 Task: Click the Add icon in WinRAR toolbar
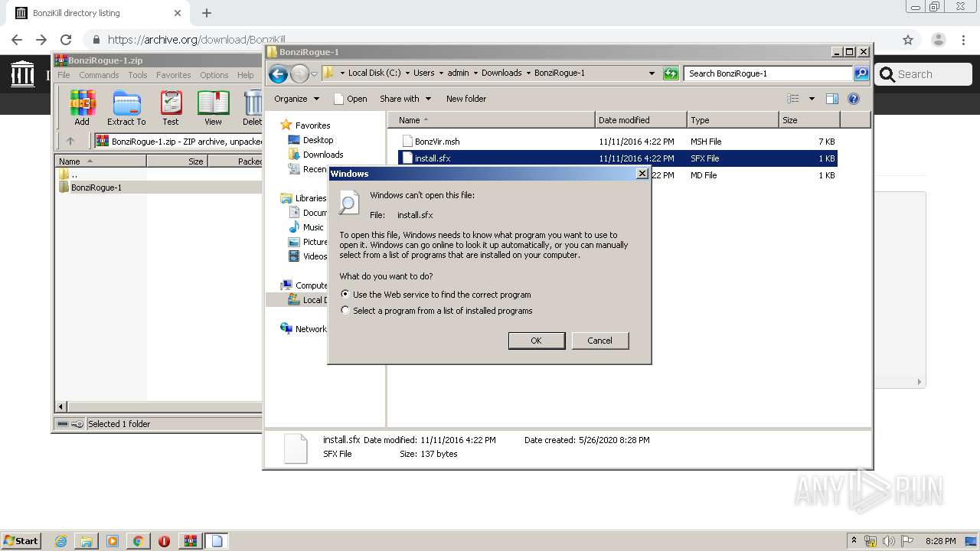tap(82, 107)
